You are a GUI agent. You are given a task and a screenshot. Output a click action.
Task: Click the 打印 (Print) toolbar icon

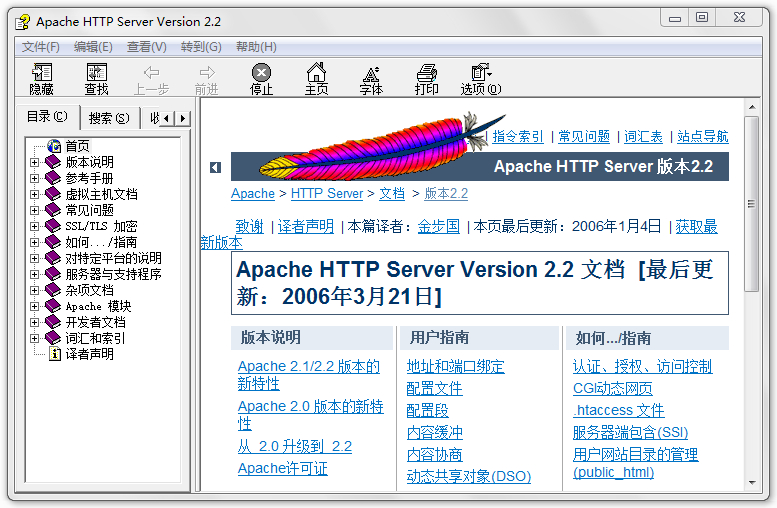[x=426, y=72]
